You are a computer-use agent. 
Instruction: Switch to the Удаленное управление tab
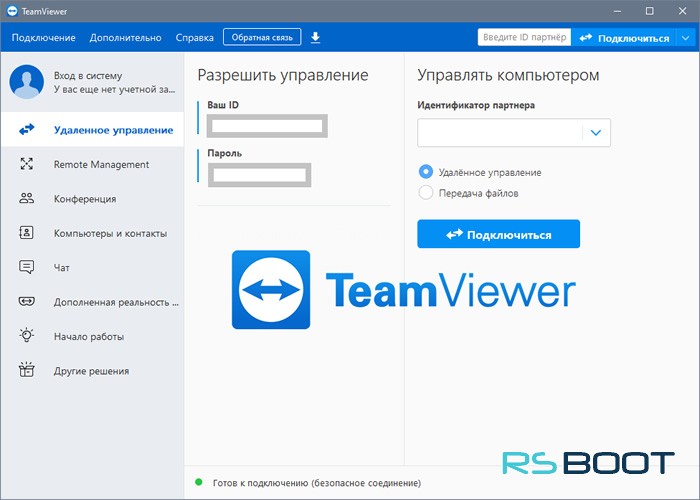click(x=92, y=129)
